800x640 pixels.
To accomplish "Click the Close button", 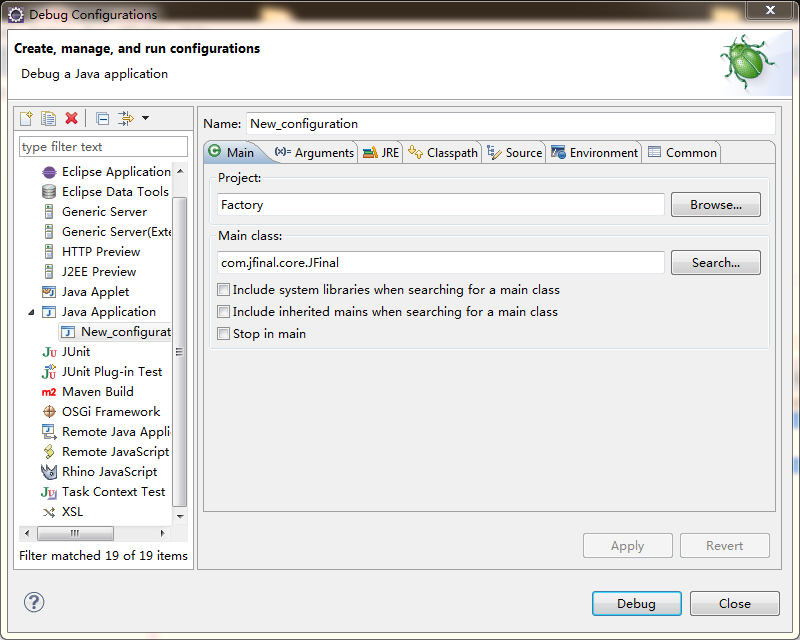I will [x=735, y=604].
